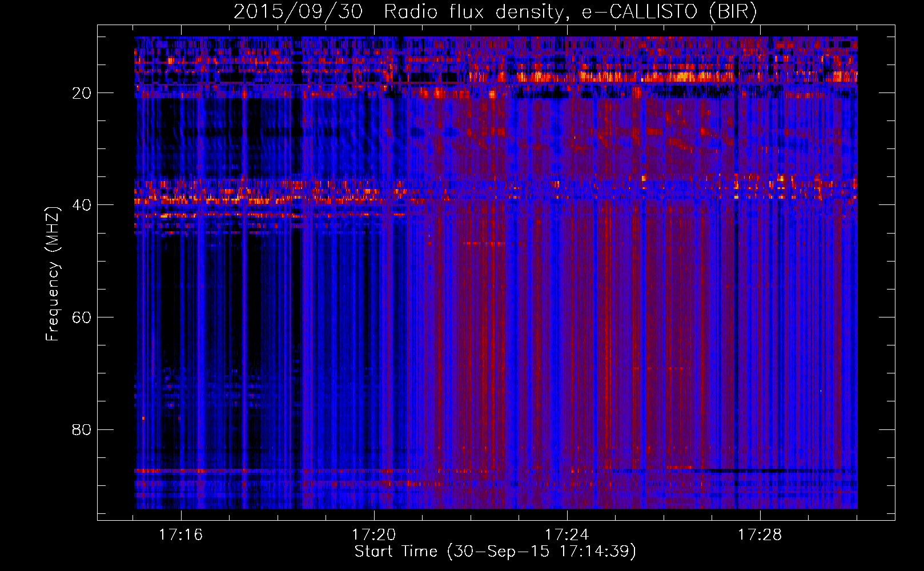
Task: Click the "Start Time (30-Sep-15 17:14:39)" axis label
Action: (495, 551)
